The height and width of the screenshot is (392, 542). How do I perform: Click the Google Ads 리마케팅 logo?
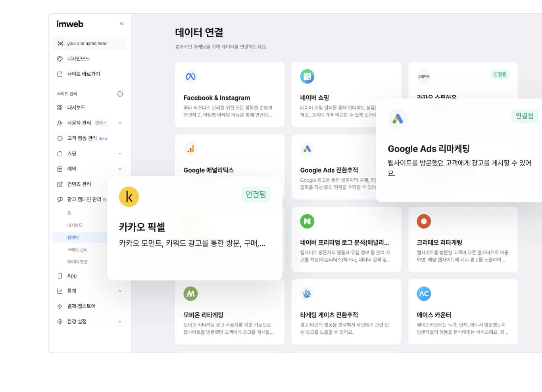(x=398, y=119)
